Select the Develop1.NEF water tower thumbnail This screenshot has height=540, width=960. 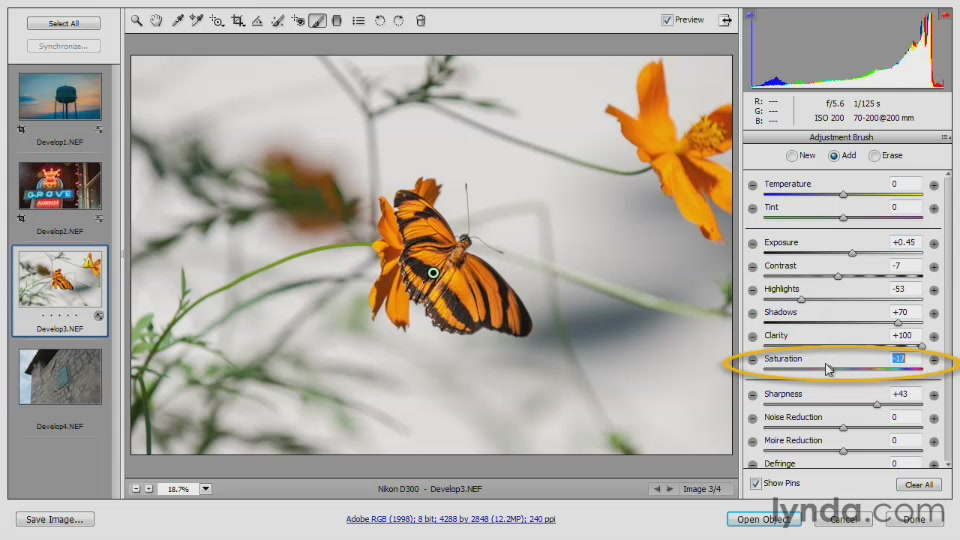point(60,97)
